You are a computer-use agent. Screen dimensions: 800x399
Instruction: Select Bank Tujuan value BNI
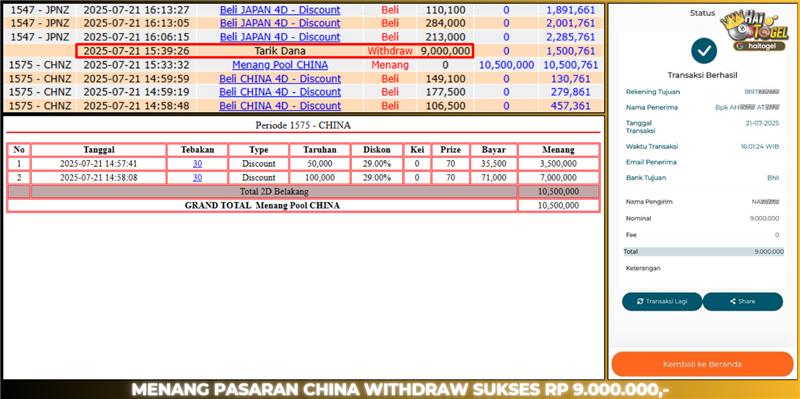[x=773, y=178]
